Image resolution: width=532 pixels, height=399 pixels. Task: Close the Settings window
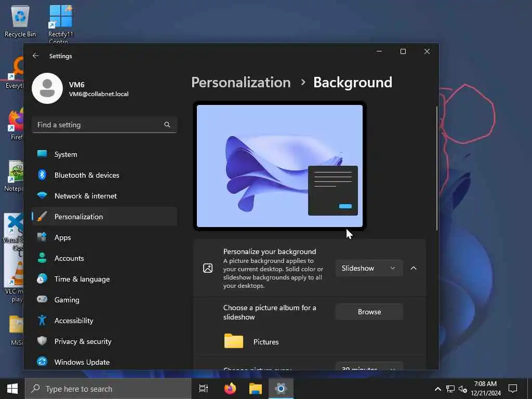tap(427, 51)
